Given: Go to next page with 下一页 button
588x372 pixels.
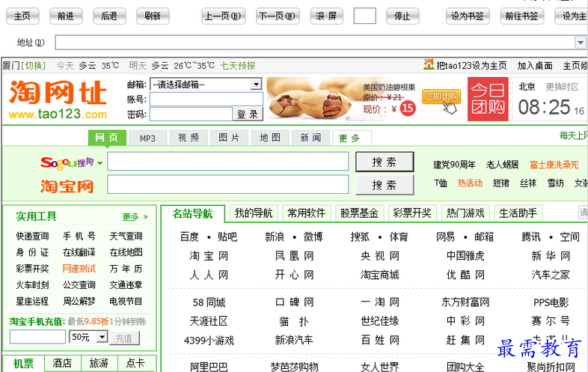Looking at the screenshot, I should (278, 16).
